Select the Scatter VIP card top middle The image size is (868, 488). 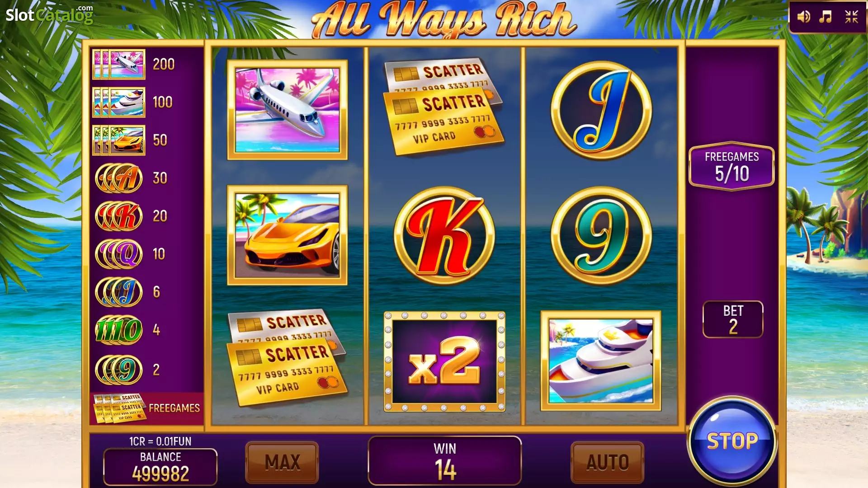tap(444, 107)
